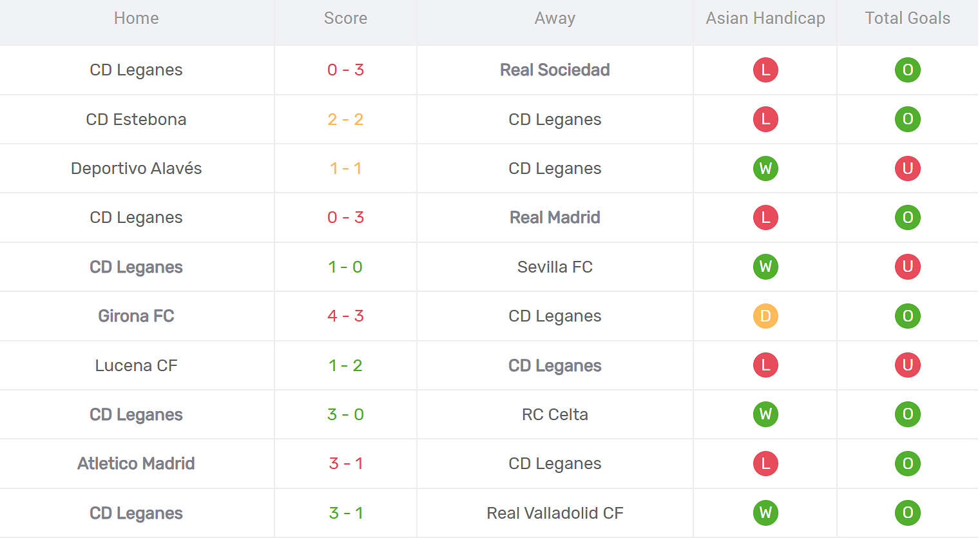Open the Real Sociedad team link
The height and width of the screenshot is (538, 980).
(x=555, y=70)
